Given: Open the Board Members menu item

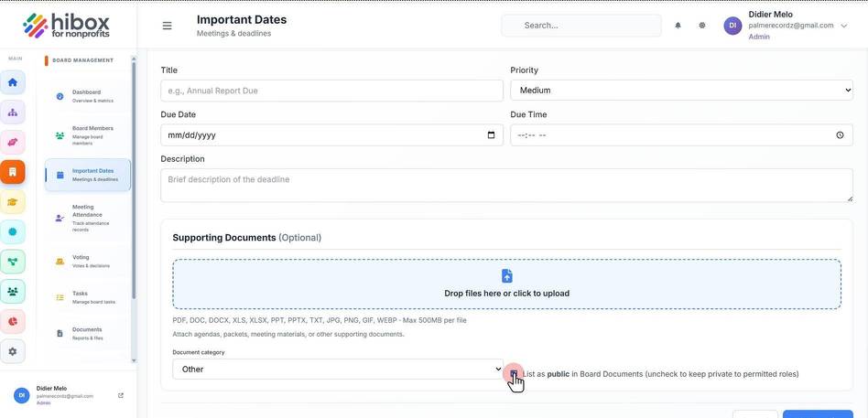Looking at the screenshot, I should tap(88, 135).
